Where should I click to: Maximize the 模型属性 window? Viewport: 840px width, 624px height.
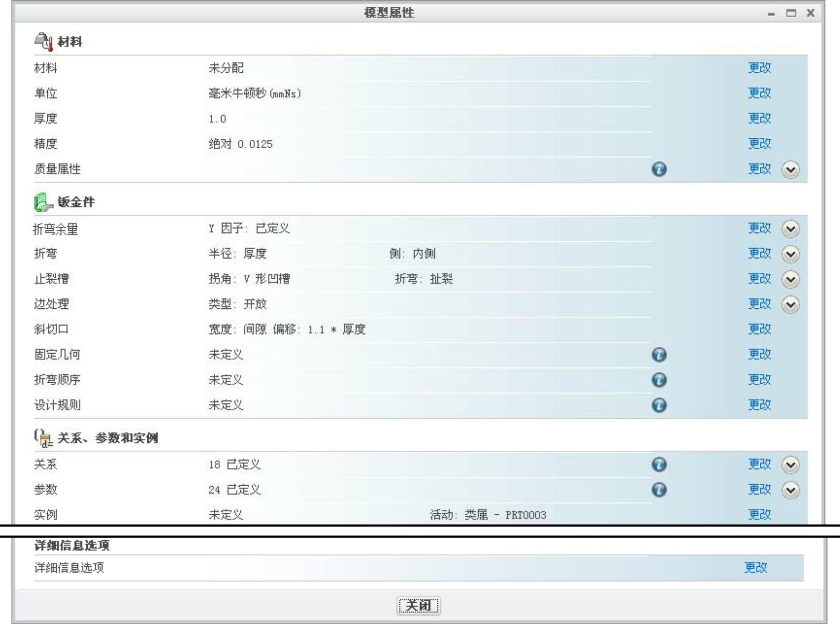pos(791,13)
